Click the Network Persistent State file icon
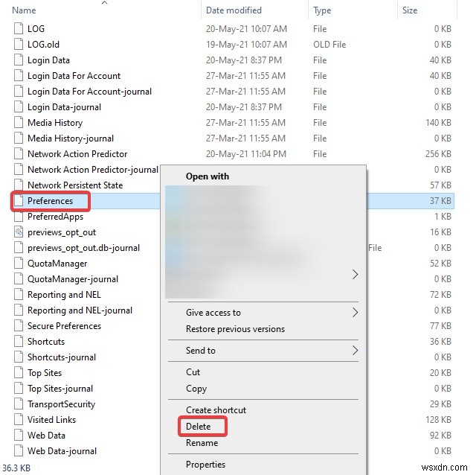476x475 pixels. tap(19, 185)
